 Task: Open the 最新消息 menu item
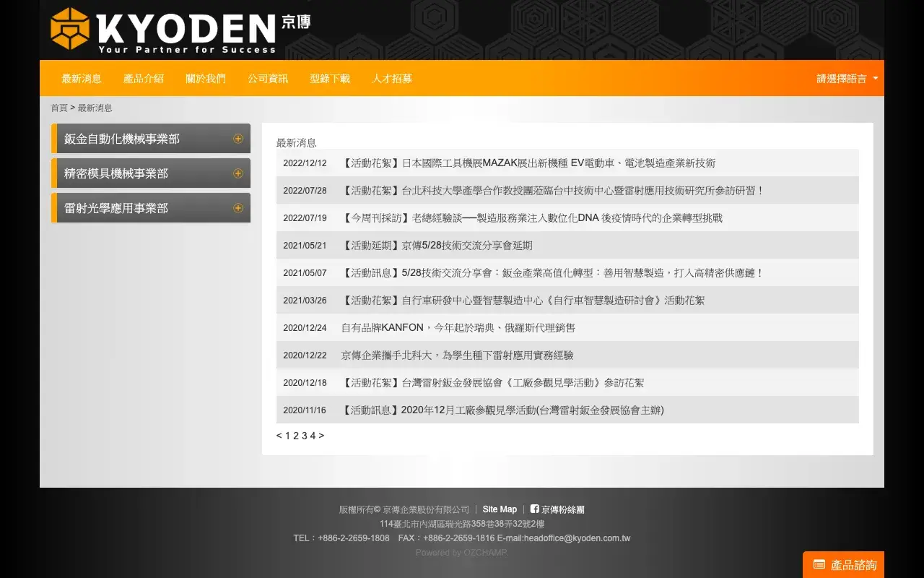click(x=82, y=79)
